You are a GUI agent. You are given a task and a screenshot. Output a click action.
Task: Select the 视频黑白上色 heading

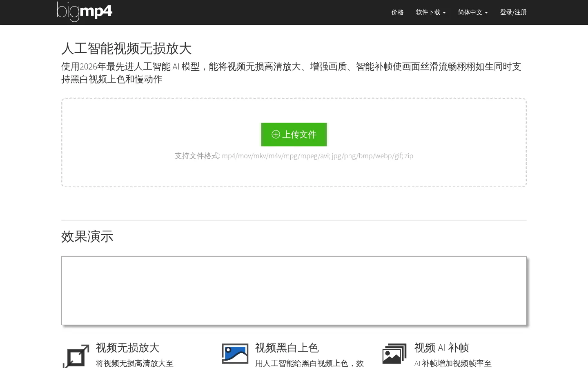pyautogui.click(x=287, y=348)
